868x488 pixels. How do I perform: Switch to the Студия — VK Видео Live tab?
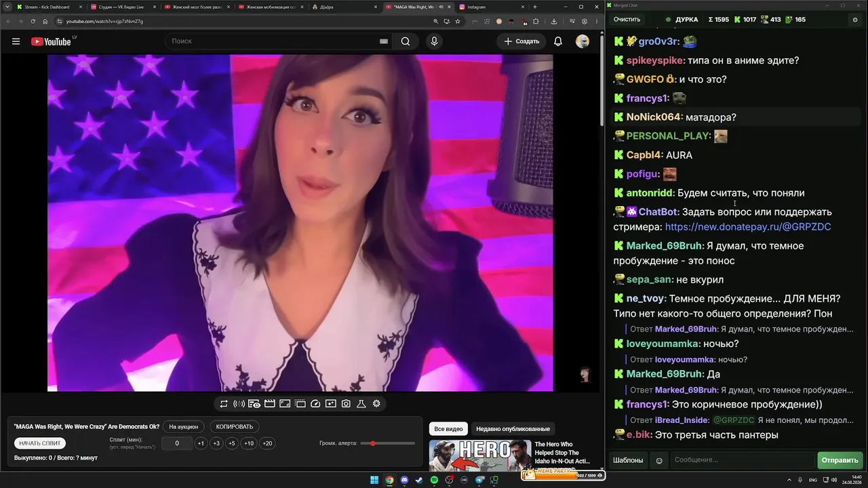(x=123, y=7)
